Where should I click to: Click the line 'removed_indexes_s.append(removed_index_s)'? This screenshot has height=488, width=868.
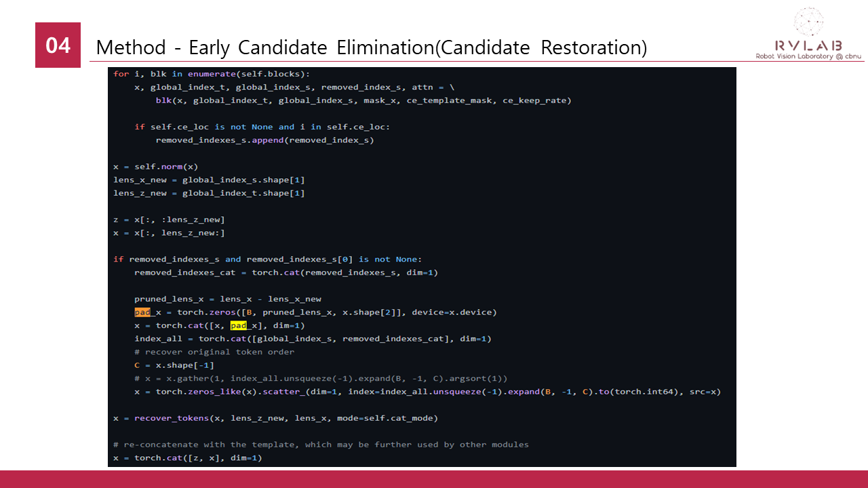[x=264, y=140]
